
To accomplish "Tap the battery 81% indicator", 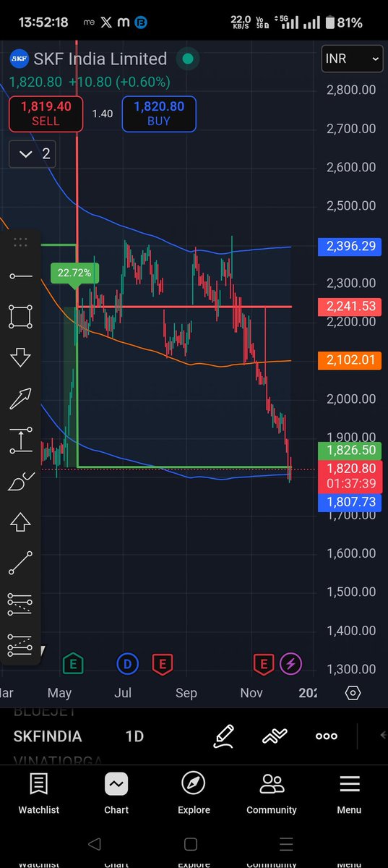I will tap(344, 22).
